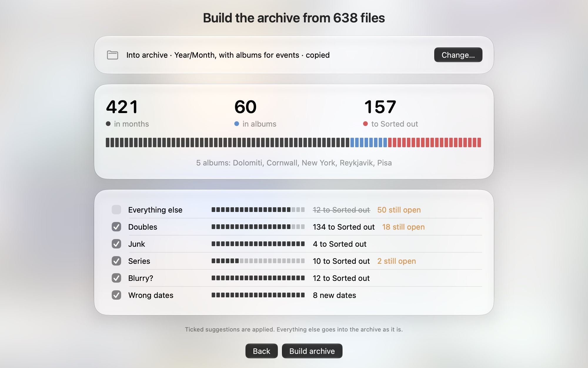This screenshot has height=368, width=588.
Task: Click the 60 in albums count
Action: tap(245, 107)
